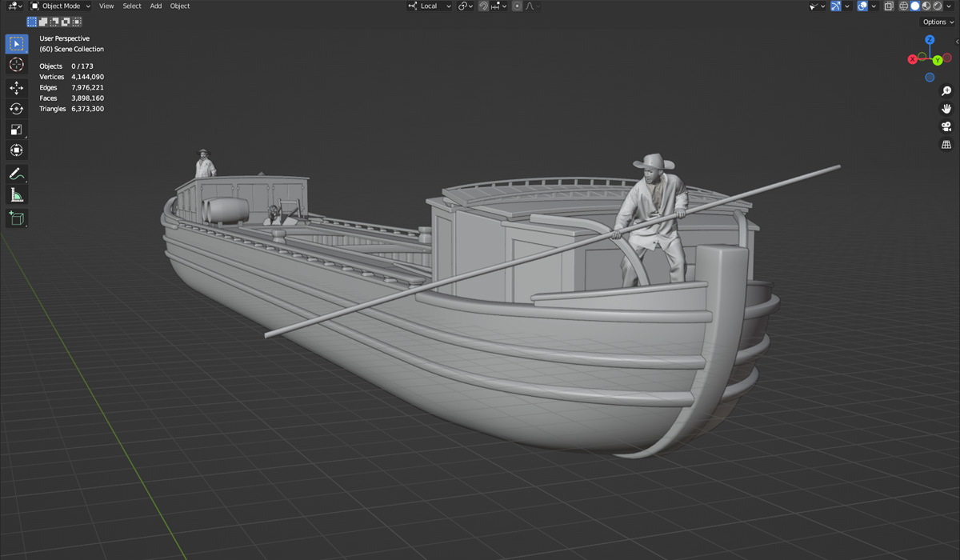Viewport: 960px width, 560px height.
Task: Switch to wireframe viewport shading
Action: 903,6
